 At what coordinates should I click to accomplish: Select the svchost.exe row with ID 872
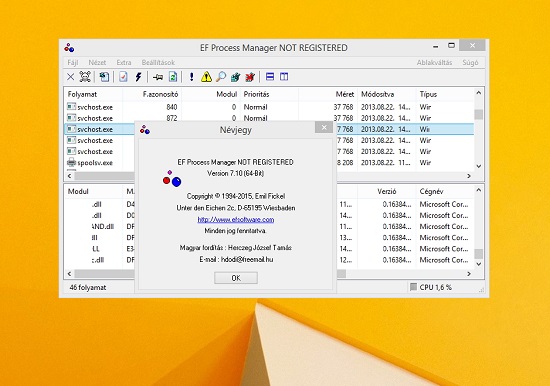point(269,118)
